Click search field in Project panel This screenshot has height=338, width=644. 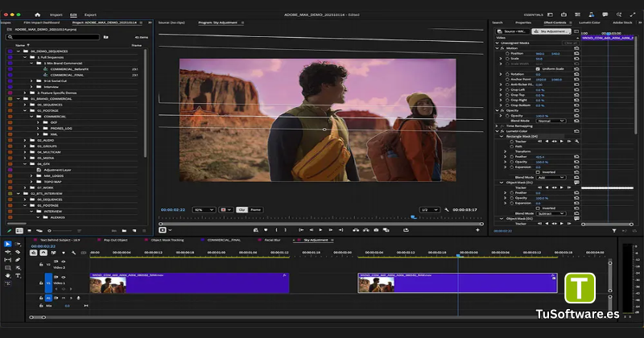(x=53, y=37)
